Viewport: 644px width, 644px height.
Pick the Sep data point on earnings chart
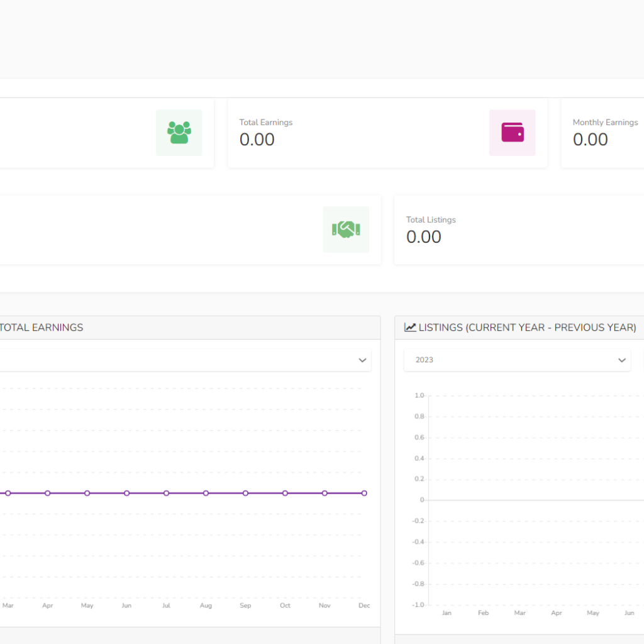(x=245, y=493)
